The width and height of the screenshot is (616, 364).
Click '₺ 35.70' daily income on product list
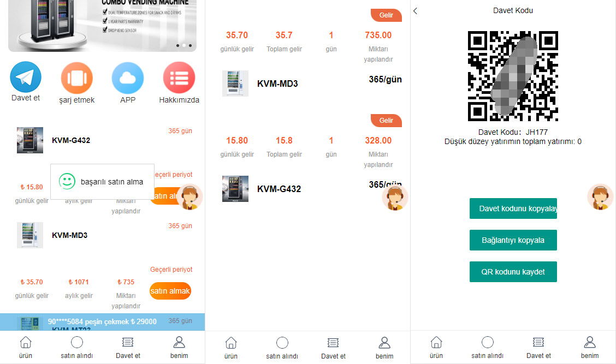pyautogui.click(x=32, y=282)
